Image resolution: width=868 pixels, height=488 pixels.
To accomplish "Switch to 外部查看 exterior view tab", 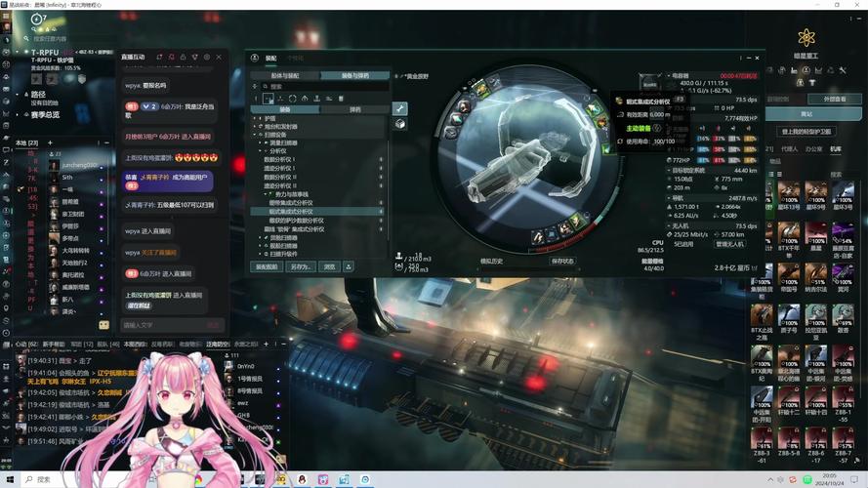I will coord(835,99).
